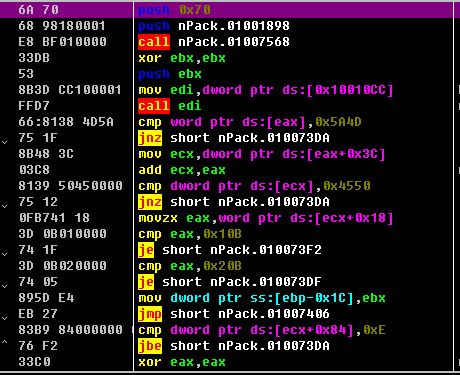This screenshot has height=375, width=460.
Task: Select hex bytes '75 1F'
Action: point(38,138)
